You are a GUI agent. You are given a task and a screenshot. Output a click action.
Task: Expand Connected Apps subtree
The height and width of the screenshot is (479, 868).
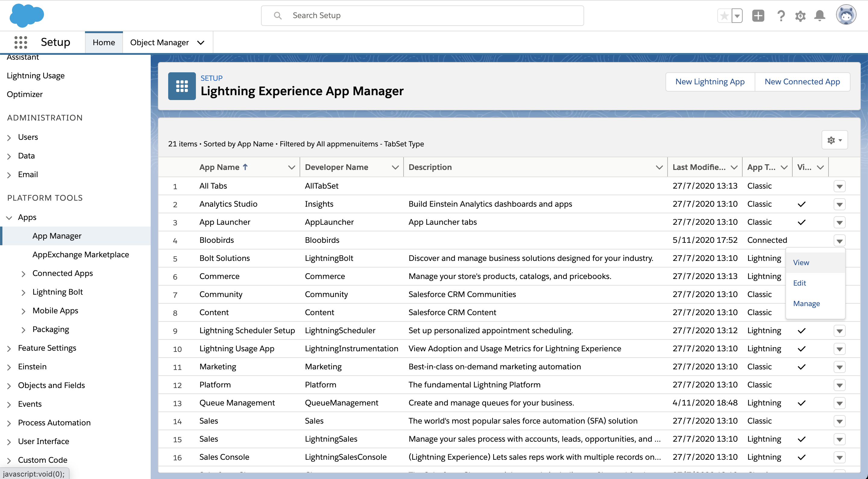(x=23, y=274)
